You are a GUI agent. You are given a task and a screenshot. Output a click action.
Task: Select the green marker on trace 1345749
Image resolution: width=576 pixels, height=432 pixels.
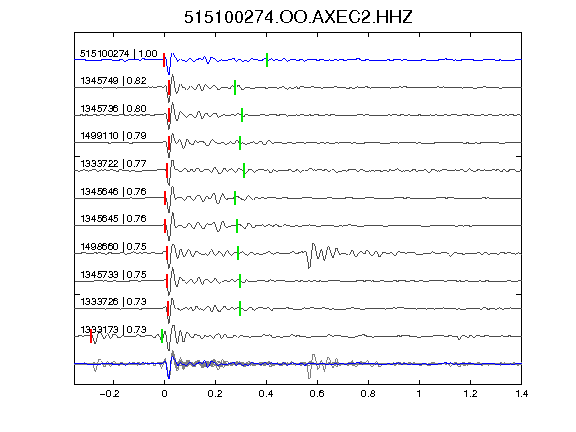[235, 87]
